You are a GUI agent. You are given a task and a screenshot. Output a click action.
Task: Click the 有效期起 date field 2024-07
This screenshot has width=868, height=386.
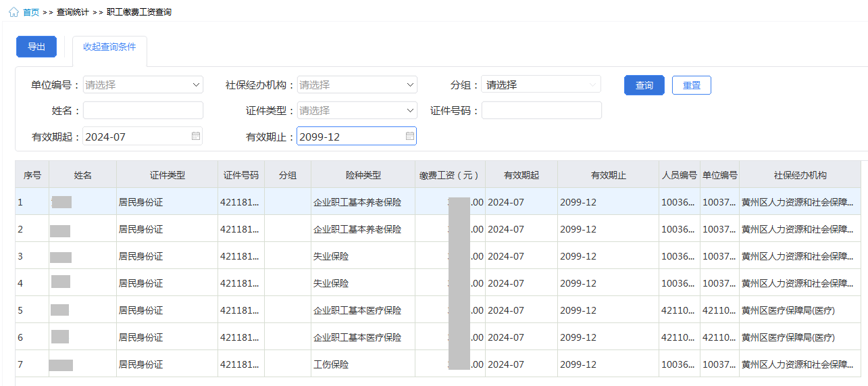143,136
